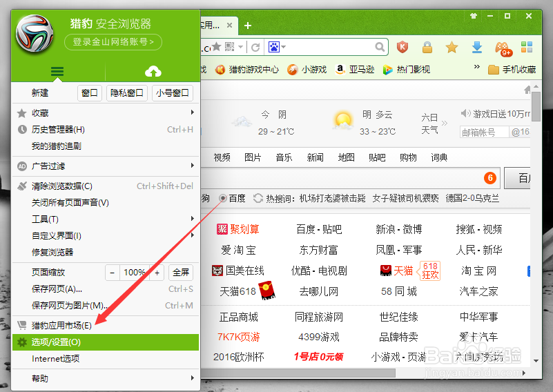This screenshot has width=553, height=392.
Task: Click the mobile favorites folder icon
Action: [493, 70]
